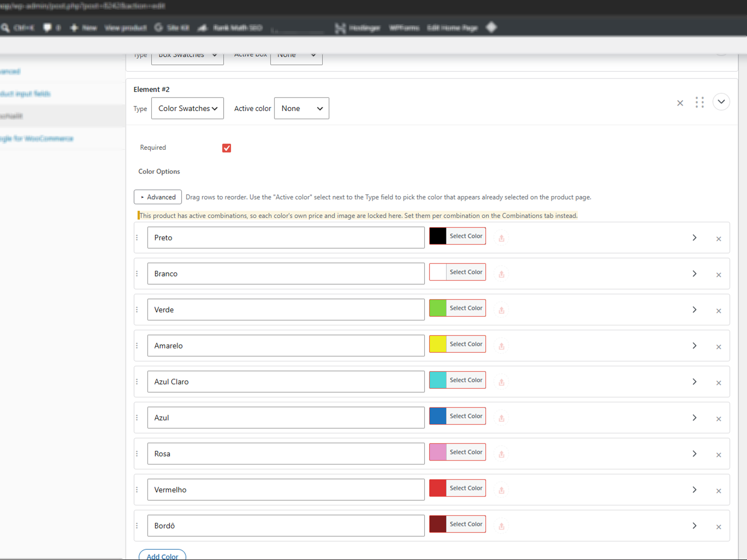747x560 pixels.
Task: Delete the Branco color row
Action: [719, 275]
